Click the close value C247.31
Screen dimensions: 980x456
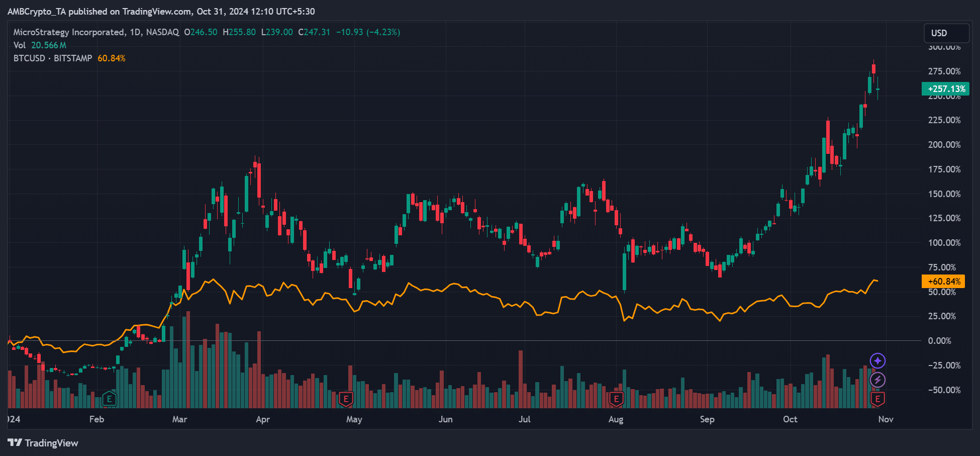click(314, 32)
